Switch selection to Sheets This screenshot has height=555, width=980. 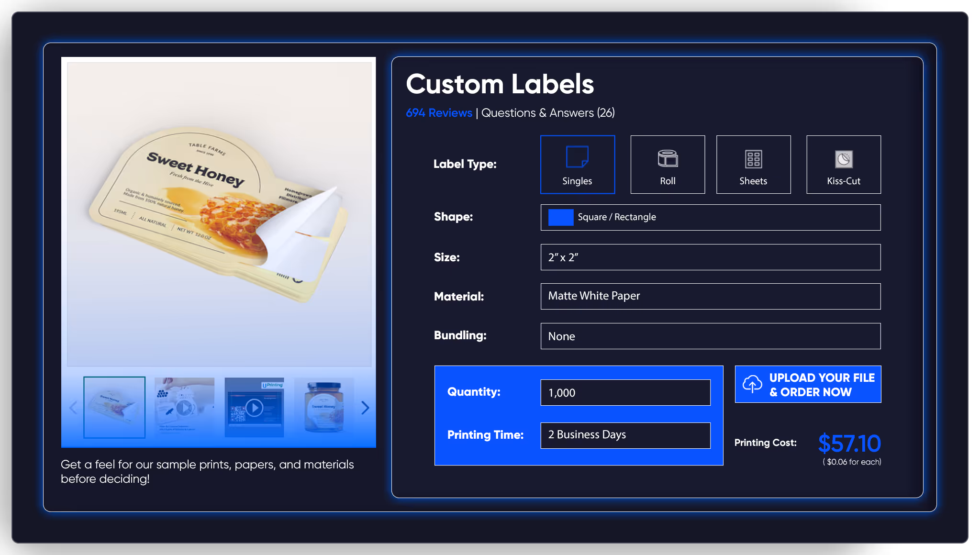point(753,164)
